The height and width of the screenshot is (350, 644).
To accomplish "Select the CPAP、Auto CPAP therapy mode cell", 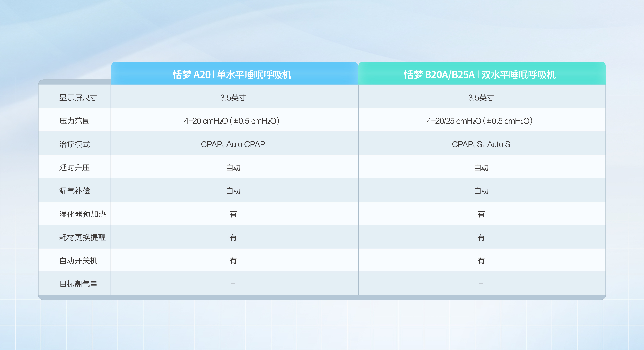I will tap(233, 144).
